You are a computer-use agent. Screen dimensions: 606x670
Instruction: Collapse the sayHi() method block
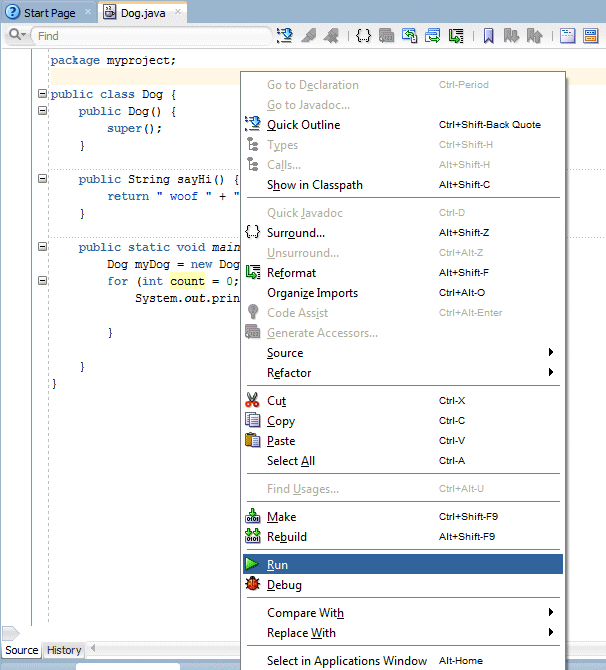click(42, 179)
